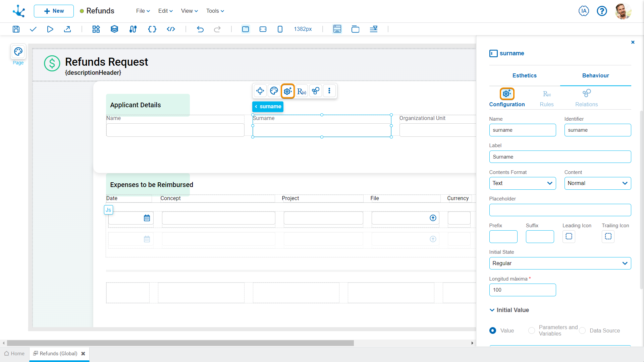Click the Placeholder input field
Screen dimensions: 644x362
pos(560,210)
